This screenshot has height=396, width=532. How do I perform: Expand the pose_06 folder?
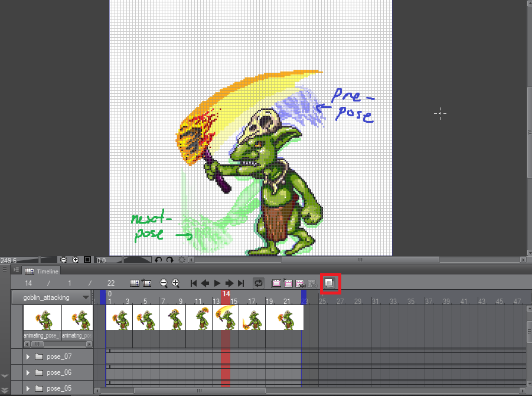point(28,372)
